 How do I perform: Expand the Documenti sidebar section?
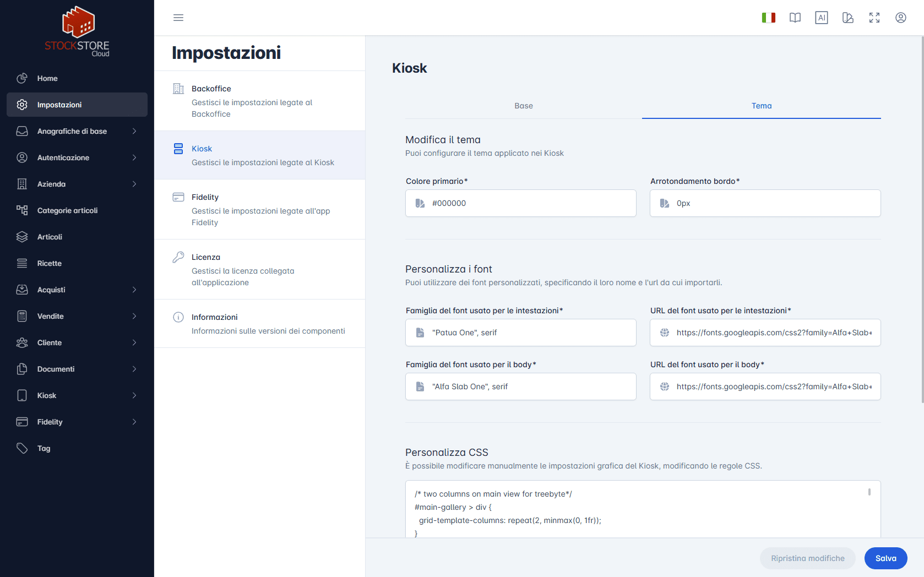point(77,369)
